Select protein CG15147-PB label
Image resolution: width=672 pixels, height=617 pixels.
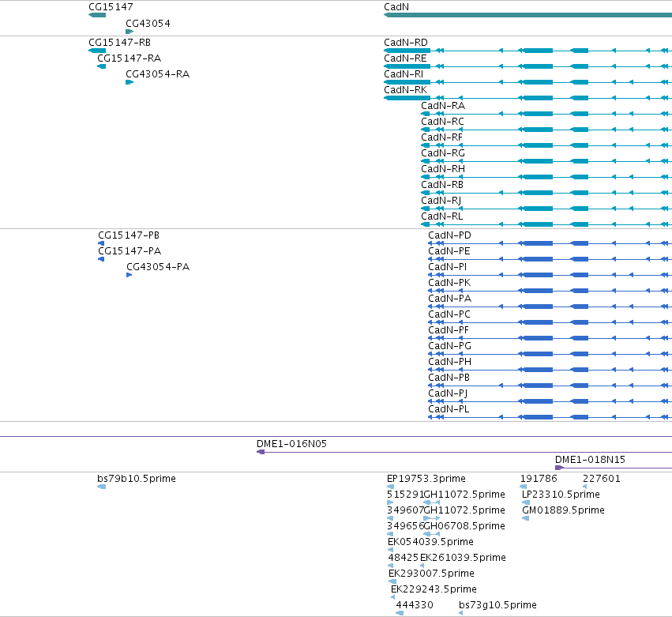(129, 235)
